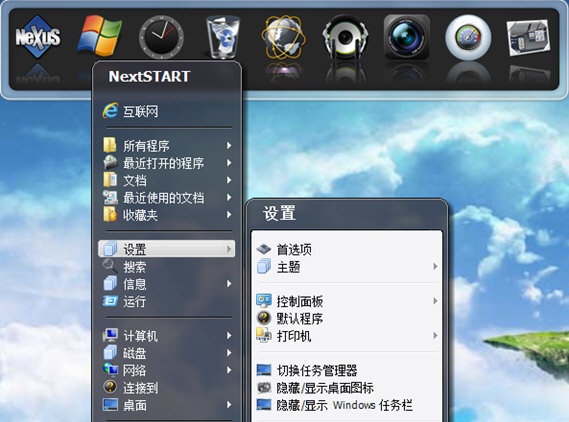Click the Internet Explorer icon beside 互联网
Screen dimensions: 569x422
pos(110,111)
